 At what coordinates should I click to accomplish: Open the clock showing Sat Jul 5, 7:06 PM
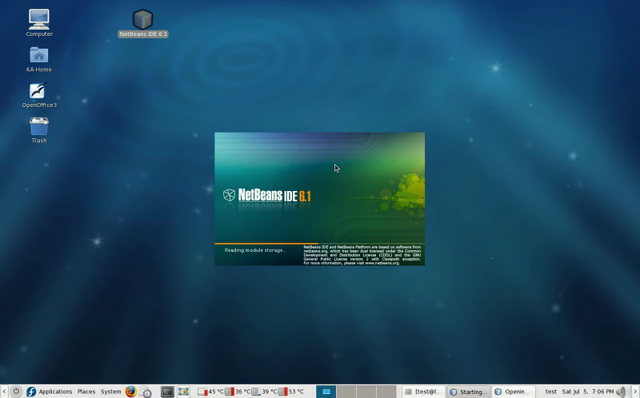588,391
